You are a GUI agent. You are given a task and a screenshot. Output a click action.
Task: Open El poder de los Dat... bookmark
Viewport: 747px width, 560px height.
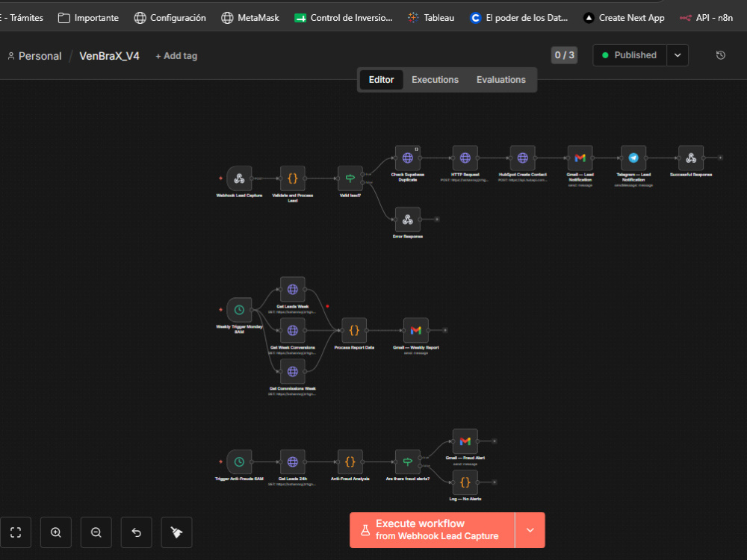tap(519, 18)
